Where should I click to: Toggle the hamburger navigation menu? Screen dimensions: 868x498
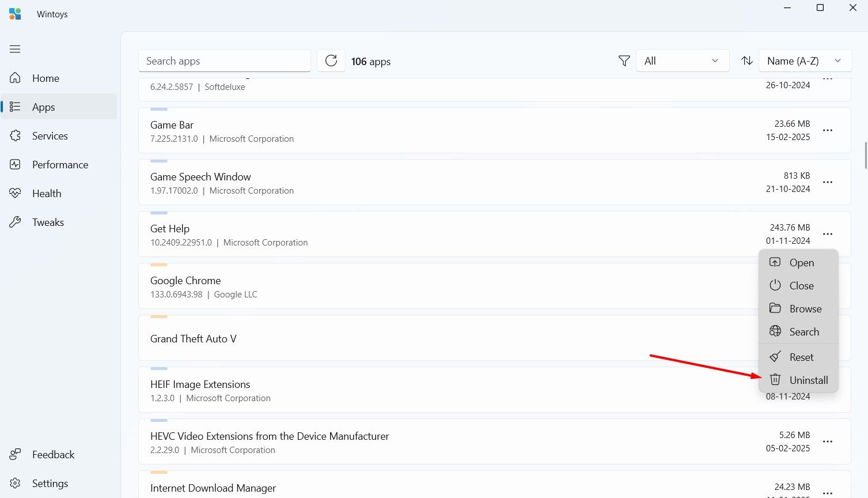pyautogui.click(x=15, y=49)
